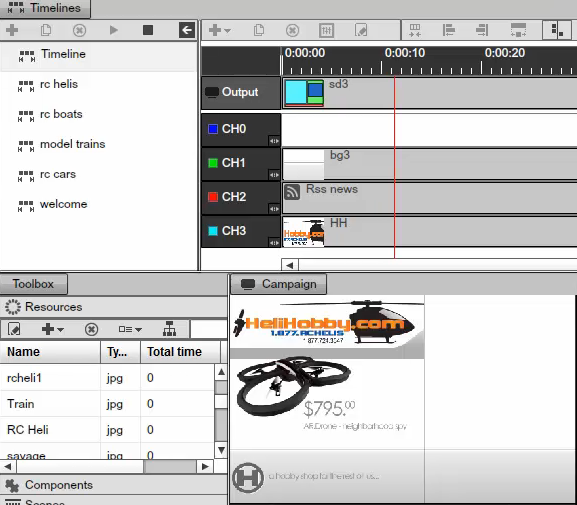Align timeline blocks to the right
577x505 pixels.
click(482, 30)
